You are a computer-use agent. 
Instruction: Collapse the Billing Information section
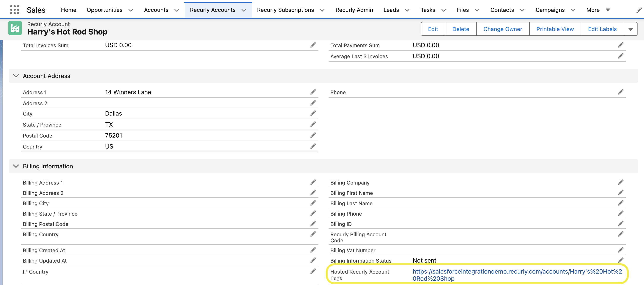pos(16,166)
